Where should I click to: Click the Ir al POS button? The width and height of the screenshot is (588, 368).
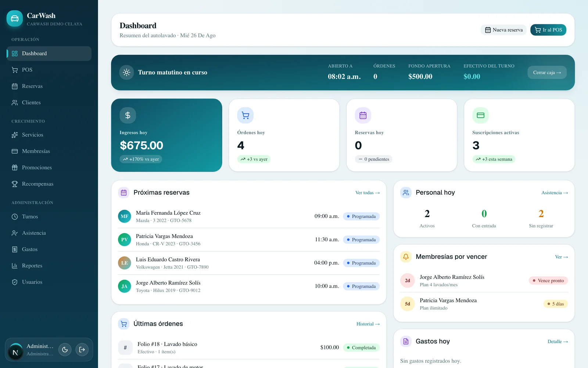click(548, 30)
